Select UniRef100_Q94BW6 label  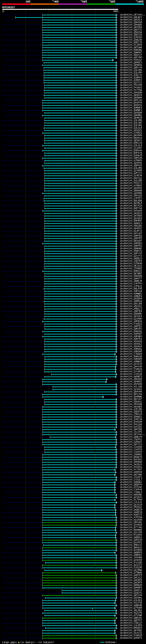(131, 397)
